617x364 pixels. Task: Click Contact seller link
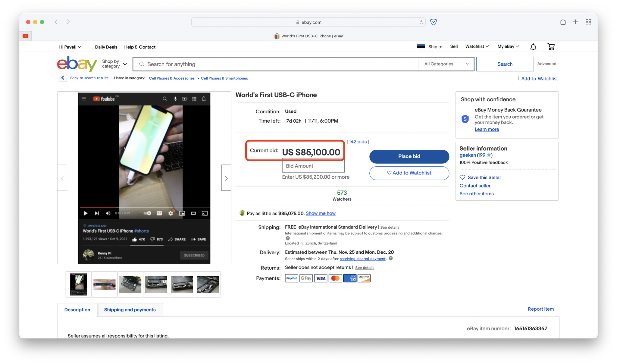475,186
